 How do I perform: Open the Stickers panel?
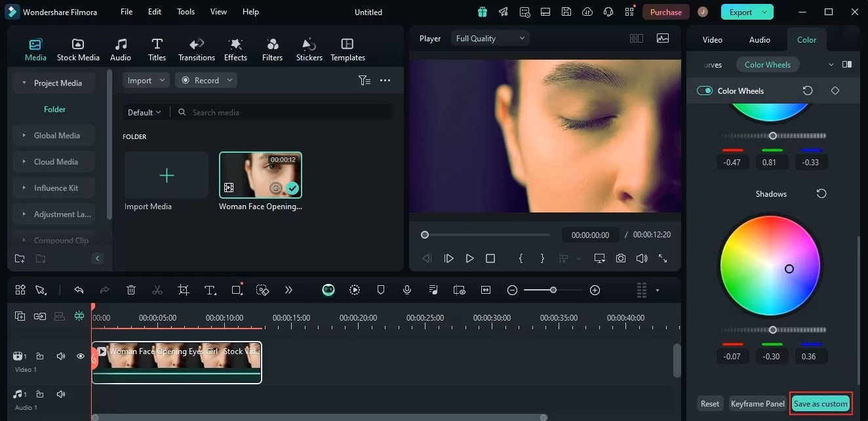point(309,49)
